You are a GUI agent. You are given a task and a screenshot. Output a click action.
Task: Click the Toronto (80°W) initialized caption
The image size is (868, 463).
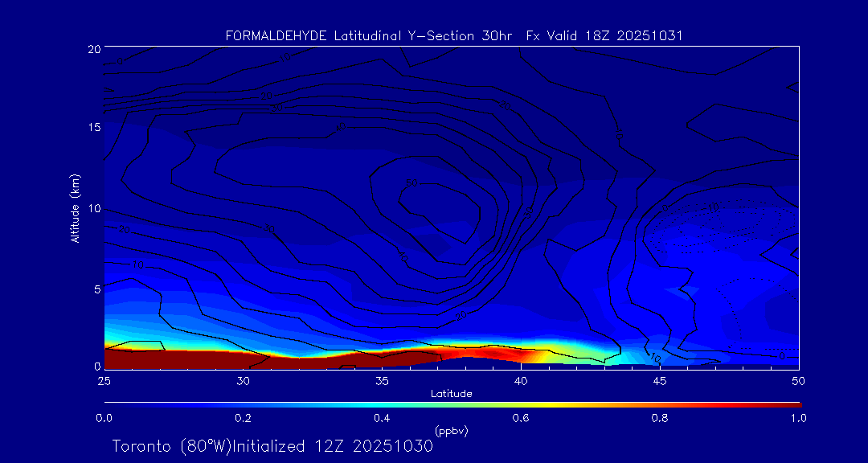click(272, 446)
